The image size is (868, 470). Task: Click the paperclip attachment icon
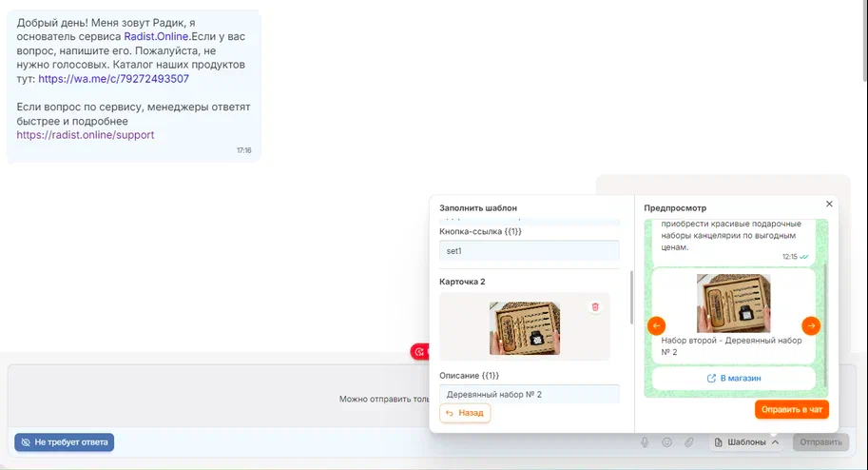tap(689, 442)
